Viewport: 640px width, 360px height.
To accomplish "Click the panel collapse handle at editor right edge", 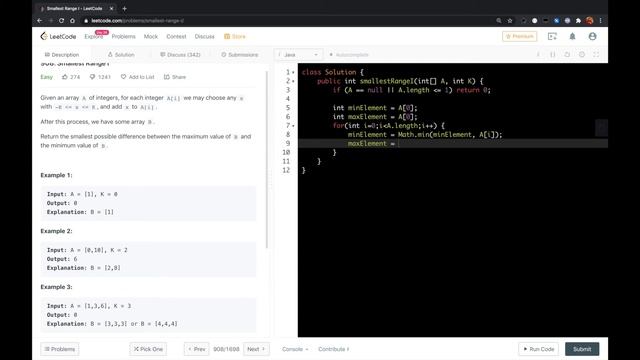I will tap(601, 128).
